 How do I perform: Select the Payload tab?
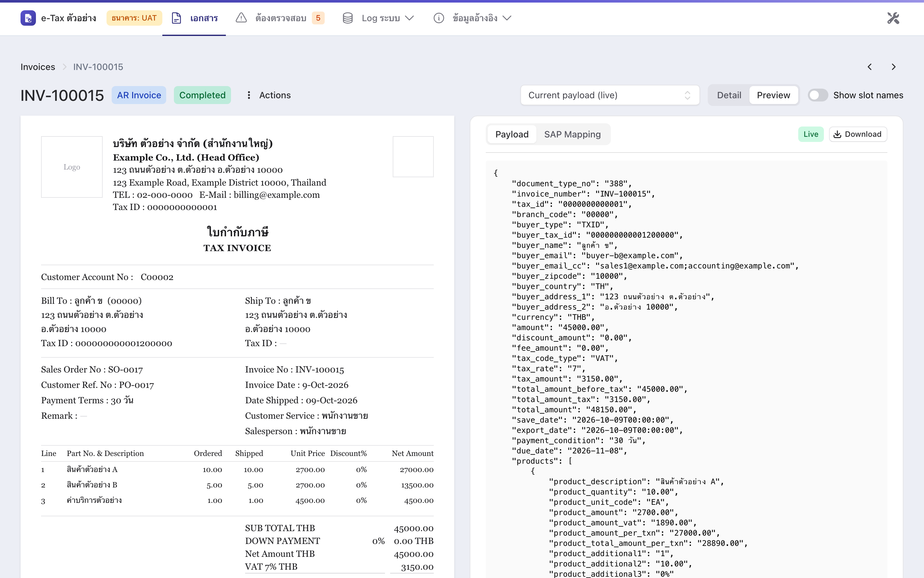pos(512,134)
